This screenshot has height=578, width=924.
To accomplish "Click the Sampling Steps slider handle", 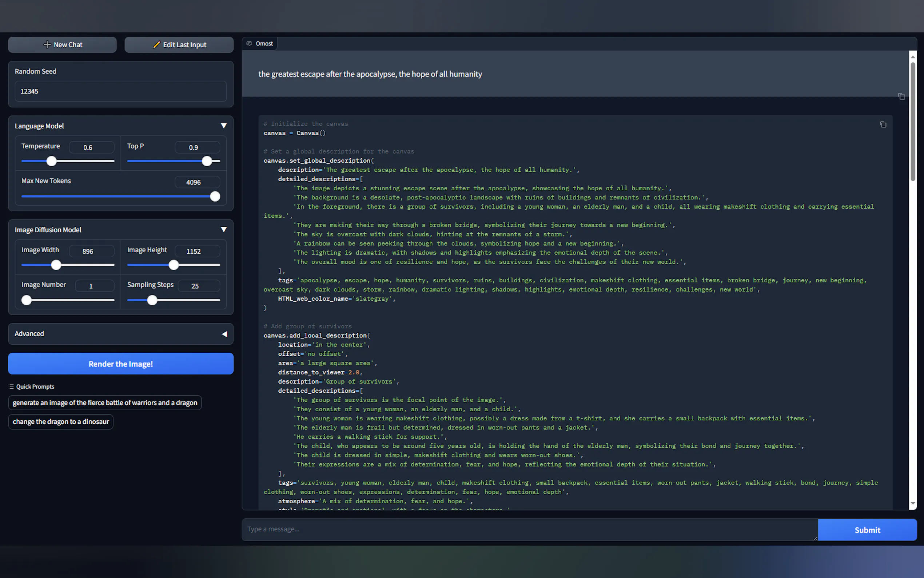I will tap(152, 300).
